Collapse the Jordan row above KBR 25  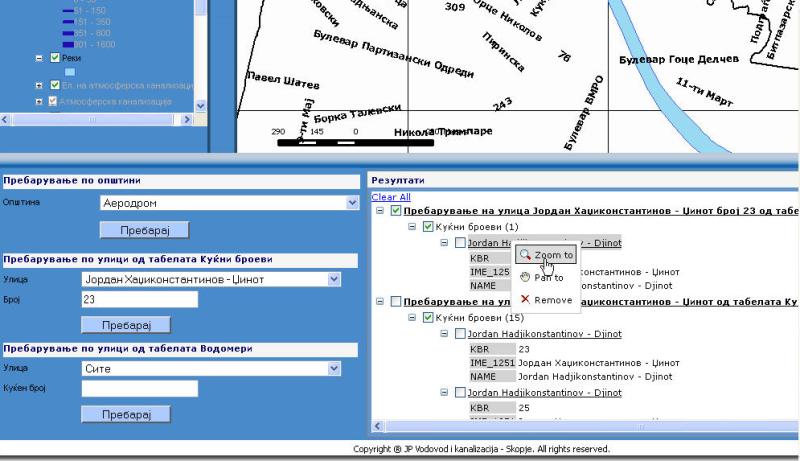[444, 392]
